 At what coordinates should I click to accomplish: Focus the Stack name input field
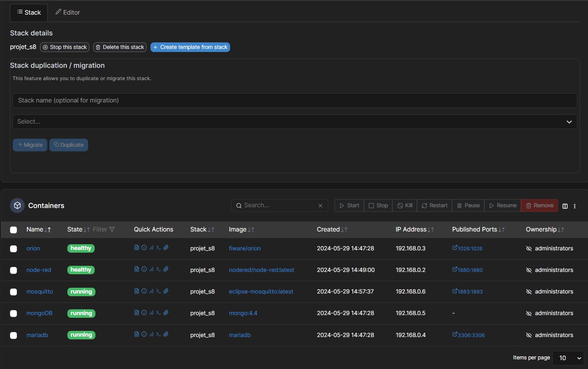295,101
